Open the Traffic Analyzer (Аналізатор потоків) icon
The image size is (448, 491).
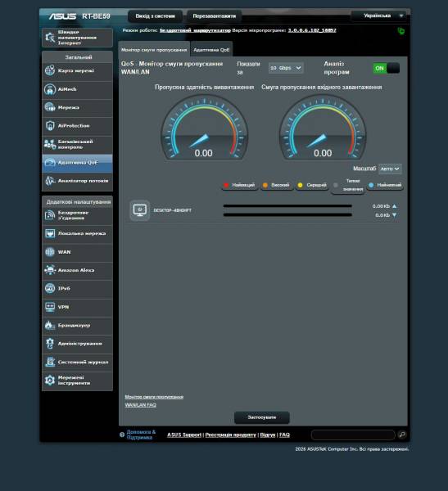tap(50, 181)
